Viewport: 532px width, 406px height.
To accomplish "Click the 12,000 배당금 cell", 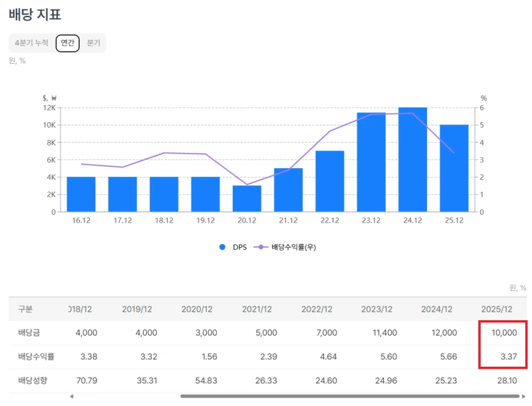I will [444, 333].
